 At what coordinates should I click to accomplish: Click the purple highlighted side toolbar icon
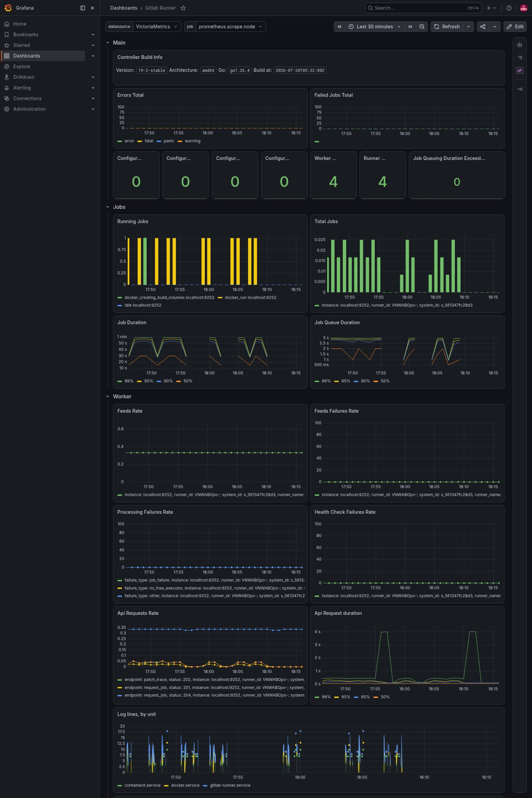(519, 70)
